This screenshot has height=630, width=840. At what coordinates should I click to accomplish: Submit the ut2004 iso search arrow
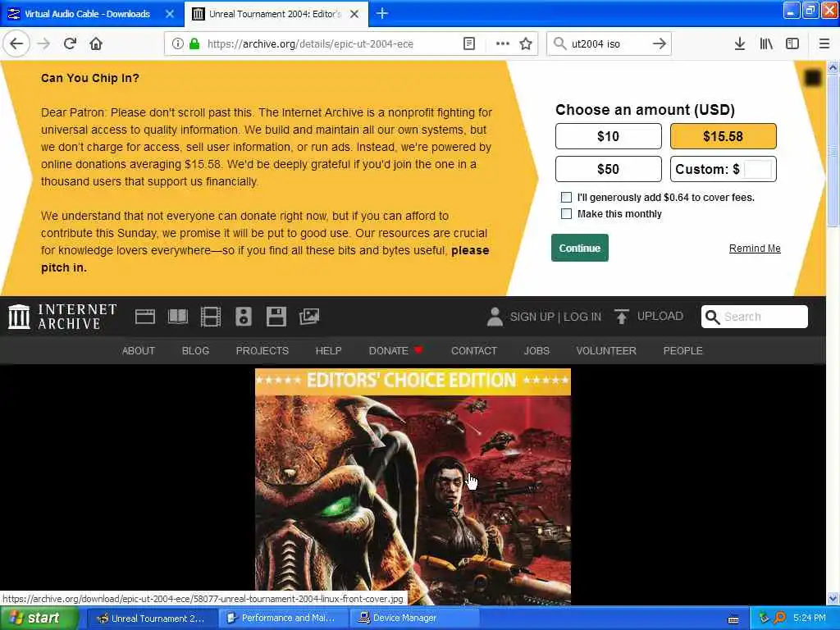pos(659,43)
